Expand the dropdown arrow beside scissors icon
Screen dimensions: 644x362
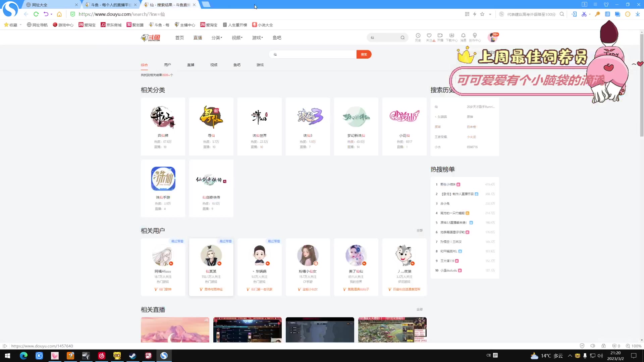(x=590, y=14)
